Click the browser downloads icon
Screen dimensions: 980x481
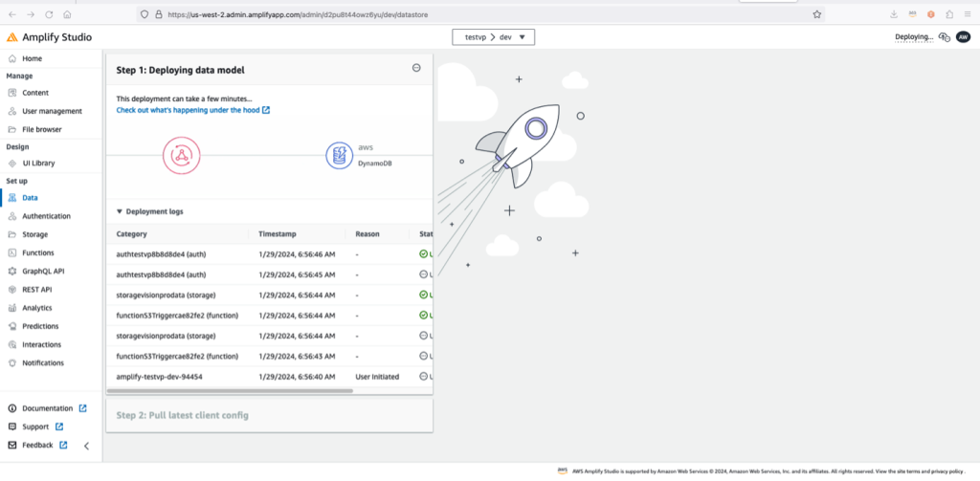point(894,14)
